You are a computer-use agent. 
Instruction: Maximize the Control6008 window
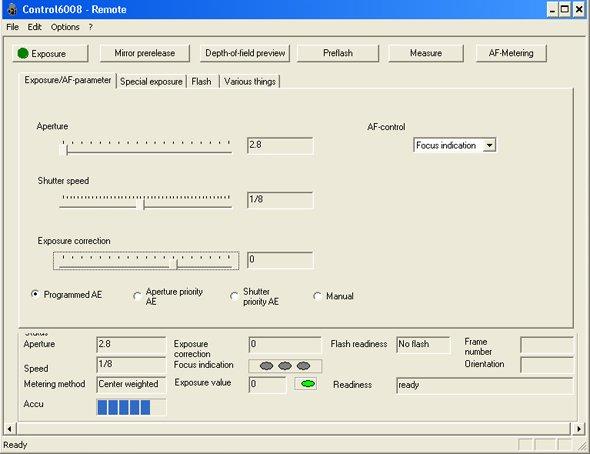[x=565, y=9]
